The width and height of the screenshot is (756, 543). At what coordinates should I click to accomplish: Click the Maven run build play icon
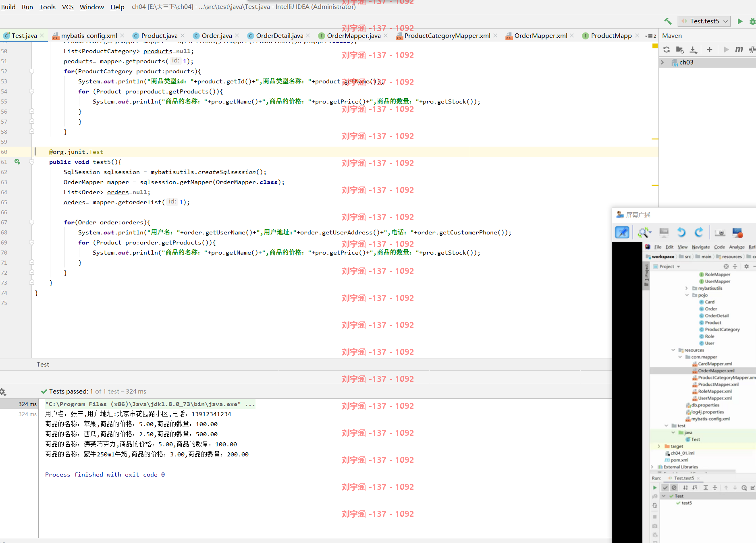pos(726,50)
